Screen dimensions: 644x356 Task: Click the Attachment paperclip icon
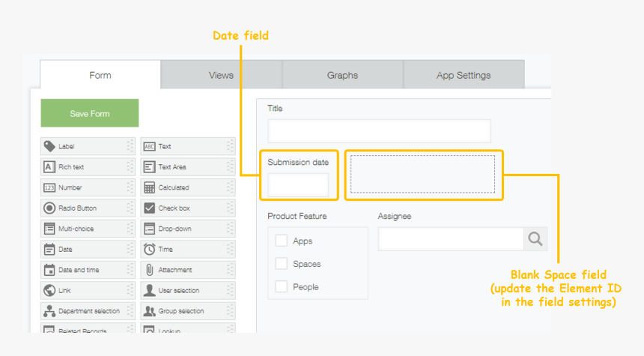point(149,270)
